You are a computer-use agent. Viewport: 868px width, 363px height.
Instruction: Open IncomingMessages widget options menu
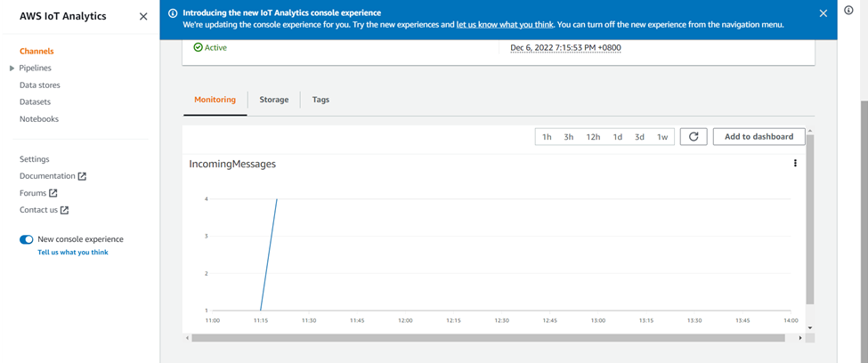coord(795,163)
